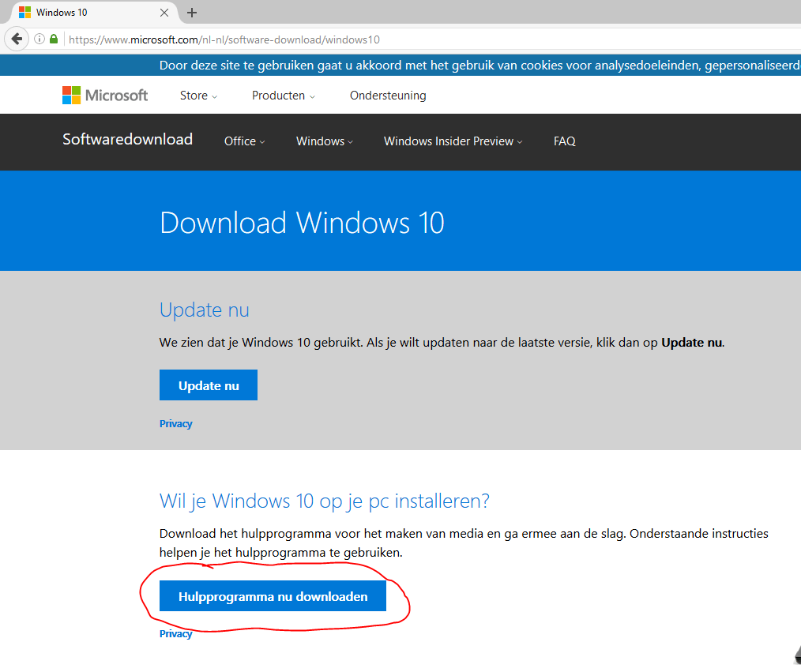Screen dimensions: 801x672
Task: Click the Wil je Windows 10 installeren heading
Action: coord(325,501)
